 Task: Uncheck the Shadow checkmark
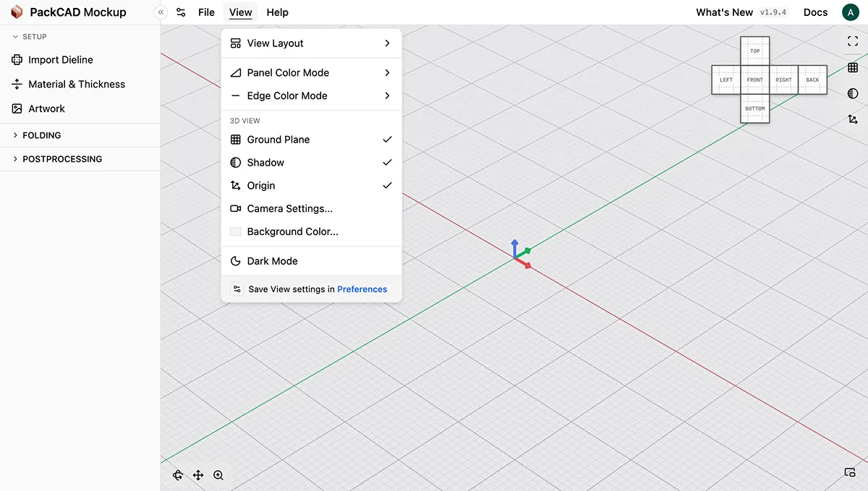click(388, 163)
